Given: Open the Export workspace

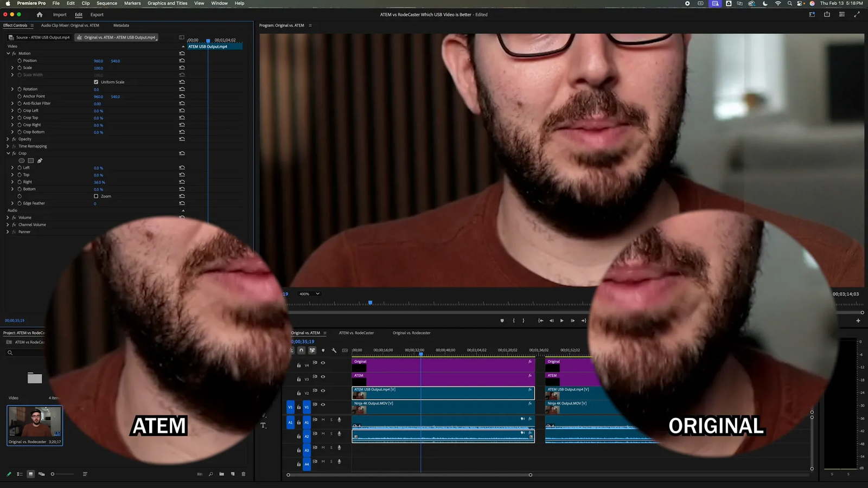Looking at the screenshot, I should [x=97, y=15].
